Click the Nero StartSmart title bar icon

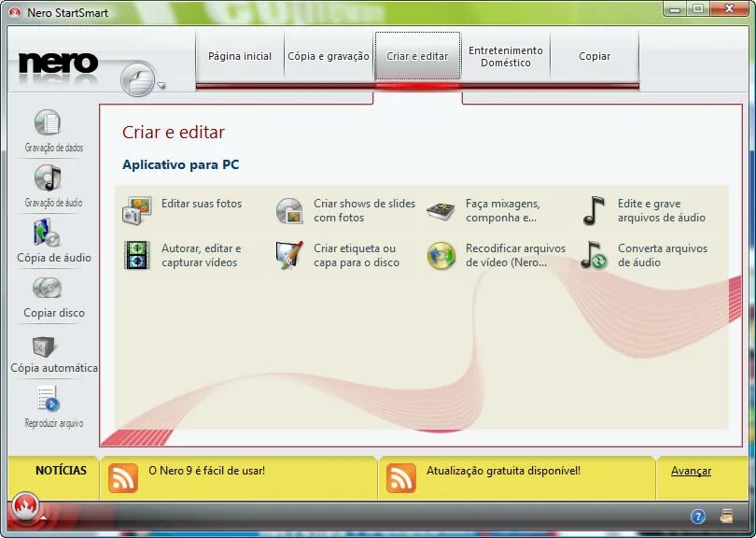coord(14,12)
